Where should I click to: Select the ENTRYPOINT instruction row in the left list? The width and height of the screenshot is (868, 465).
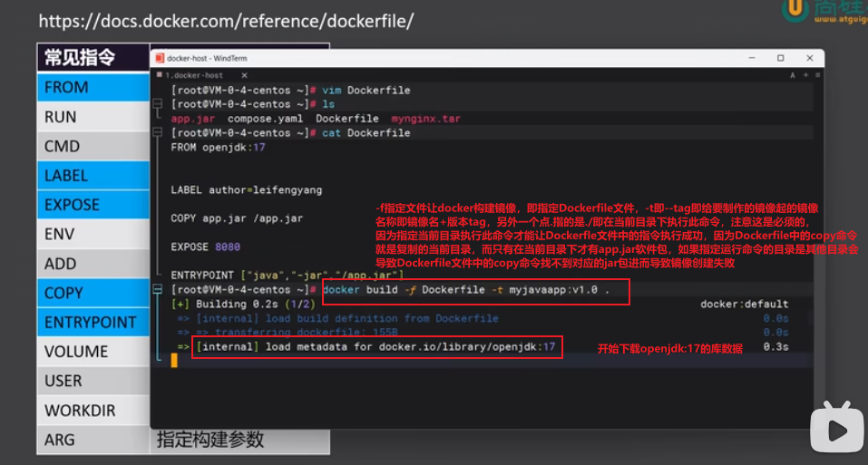point(93,323)
